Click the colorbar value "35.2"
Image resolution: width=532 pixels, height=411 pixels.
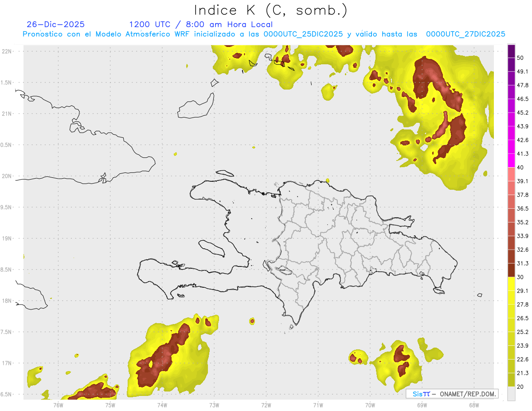pyautogui.click(x=523, y=222)
